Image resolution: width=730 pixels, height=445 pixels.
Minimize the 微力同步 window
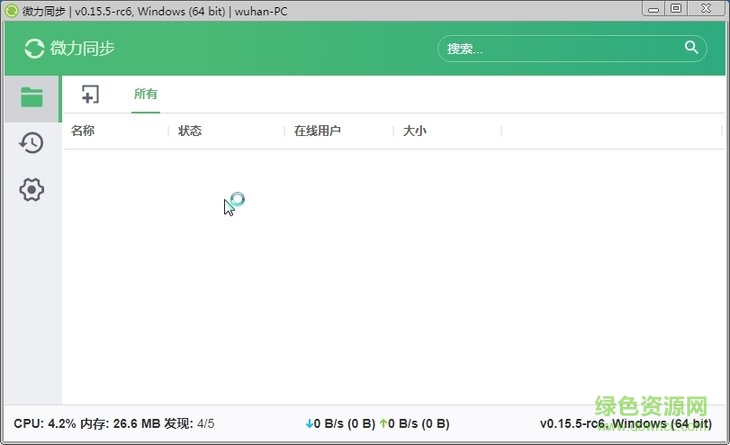coord(654,9)
